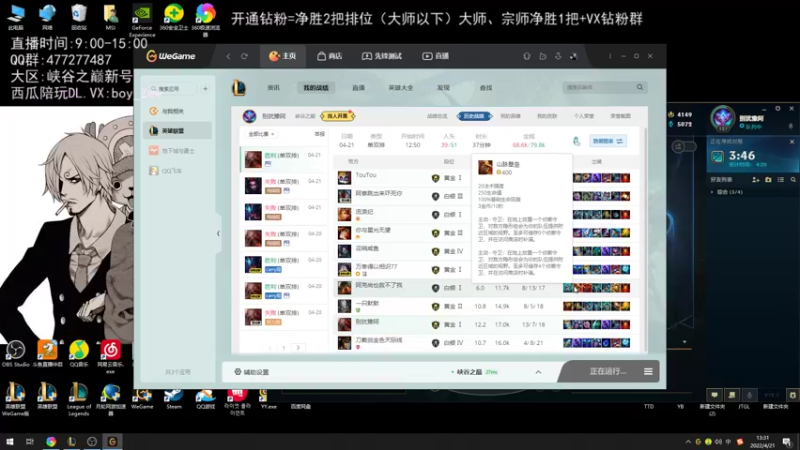The height and width of the screenshot is (450, 800).
Task: Collapse the WeGame sidebar with arrow handle
Action: click(x=218, y=233)
